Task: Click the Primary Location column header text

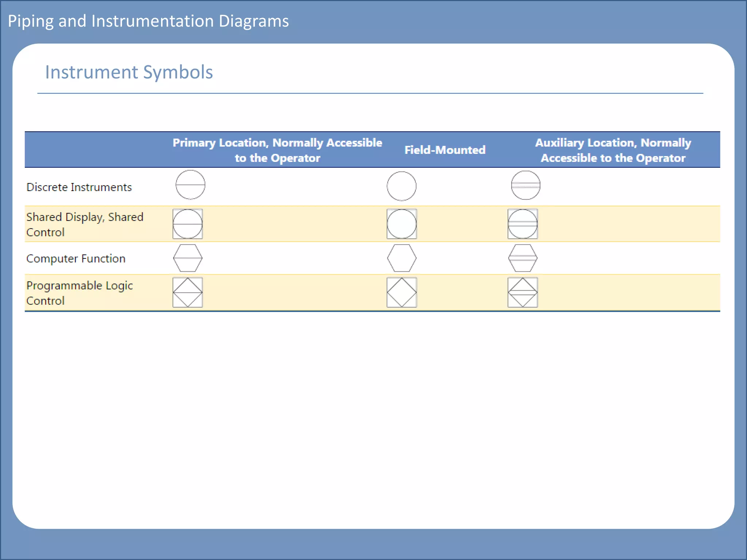Action: point(277,150)
